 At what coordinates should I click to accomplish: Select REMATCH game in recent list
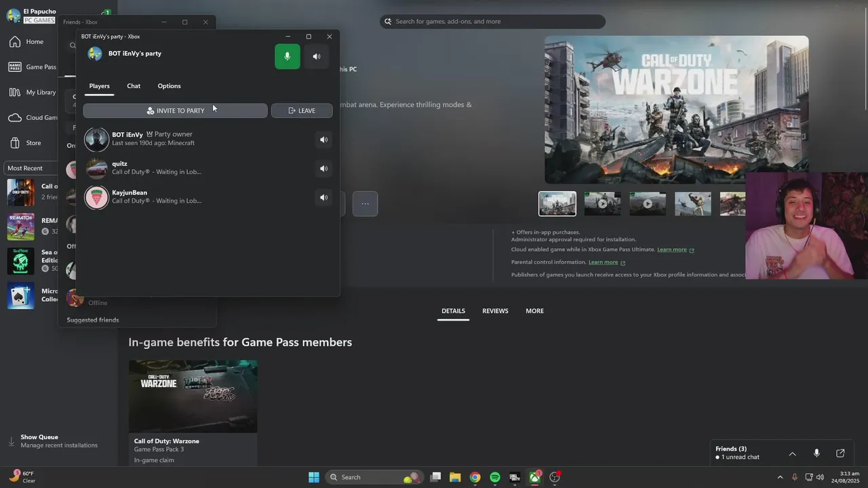pos(31,227)
